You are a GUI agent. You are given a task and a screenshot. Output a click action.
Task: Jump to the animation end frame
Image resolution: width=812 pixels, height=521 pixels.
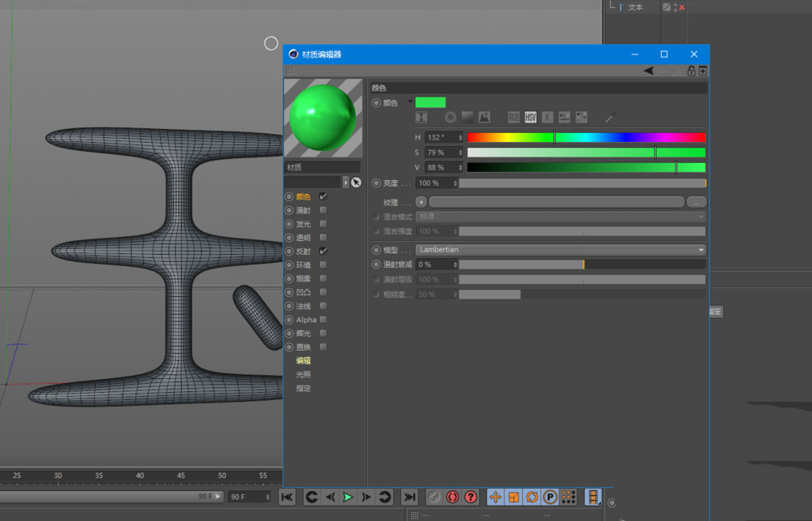tap(409, 497)
